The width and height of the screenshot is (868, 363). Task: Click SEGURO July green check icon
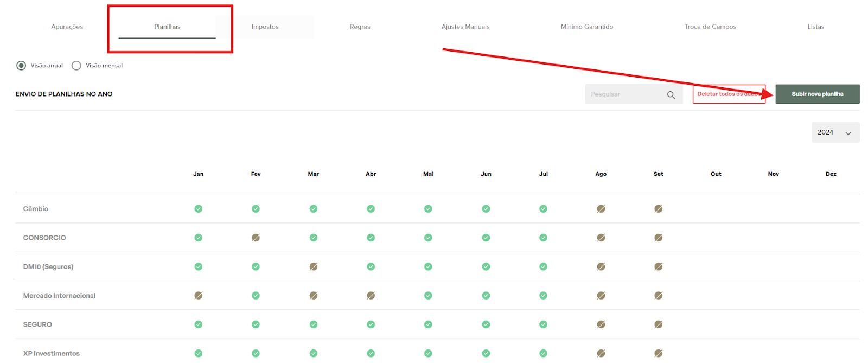[x=543, y=324]
